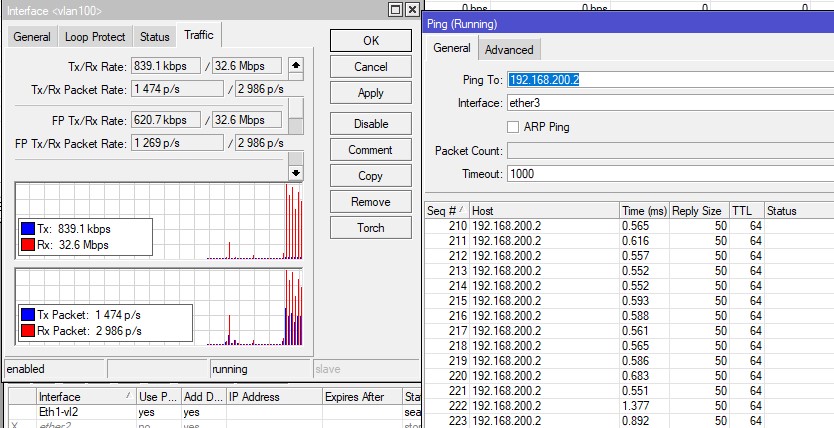Click the red Rx rate legend swatch
The image size is (834, 428).
28,245
